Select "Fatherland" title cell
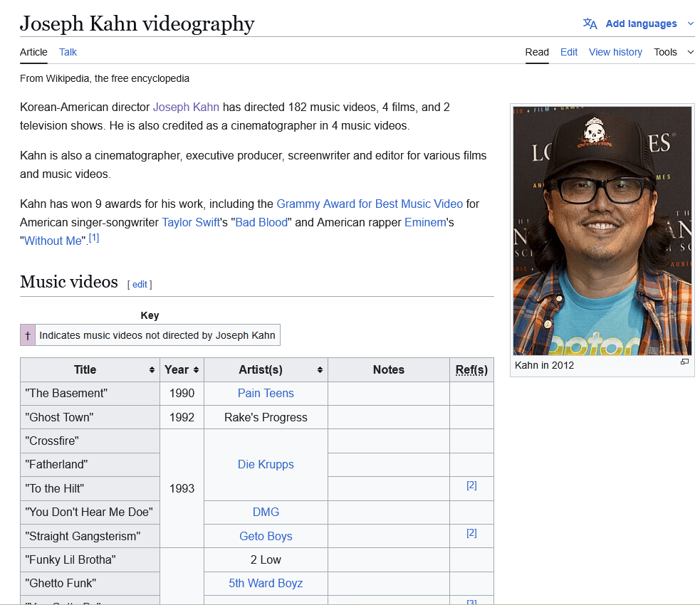700x605 pixels. click(x=90, y=465)
